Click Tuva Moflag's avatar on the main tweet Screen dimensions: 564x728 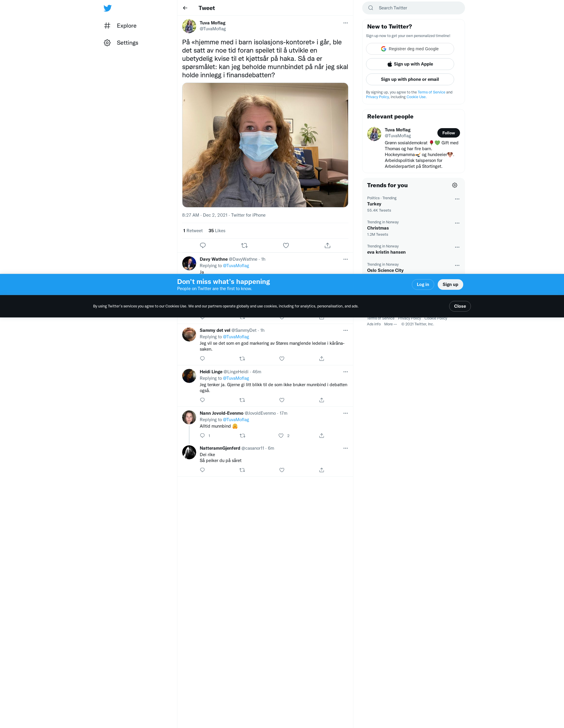tap(189, 26)
